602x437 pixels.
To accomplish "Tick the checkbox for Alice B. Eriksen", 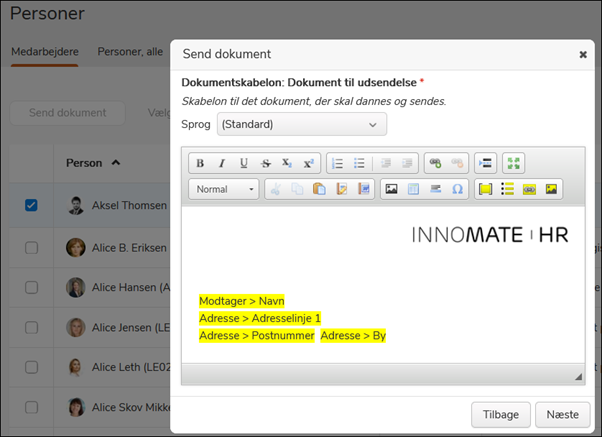I will click(x=31, y=247).
